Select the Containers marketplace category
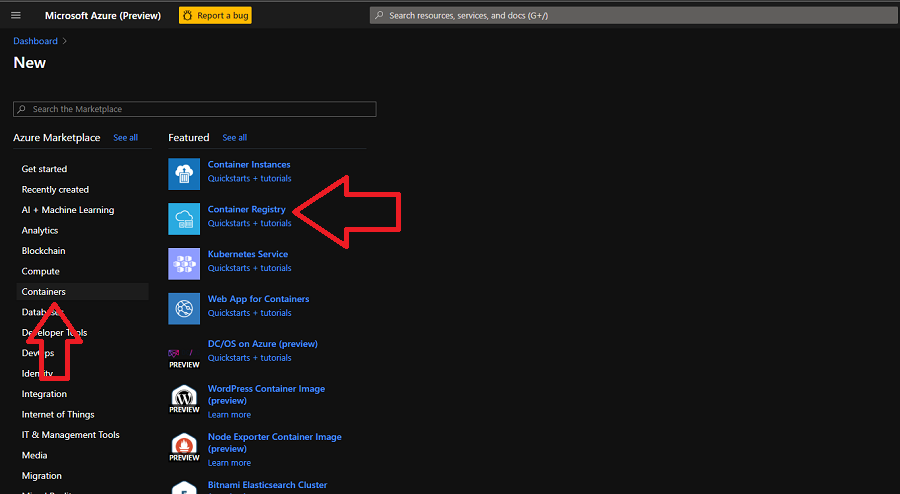The width and height of the screenshot is (900, 494). click(44, 292)
